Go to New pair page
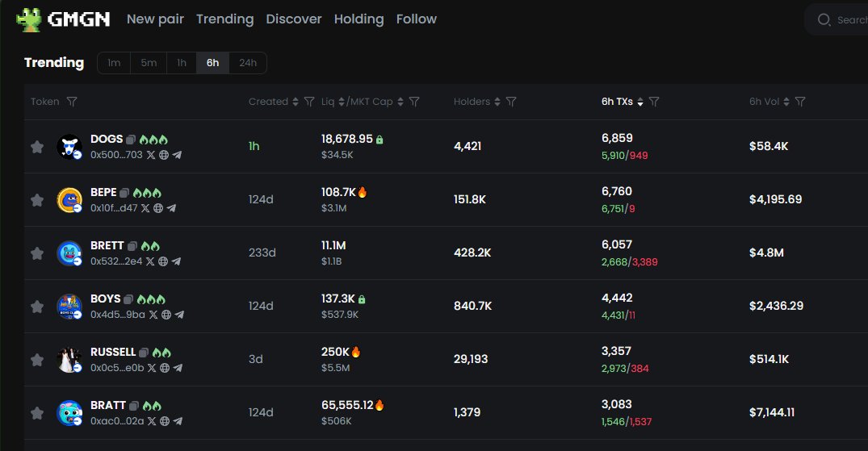868x451 pixels. coord(155,19)
